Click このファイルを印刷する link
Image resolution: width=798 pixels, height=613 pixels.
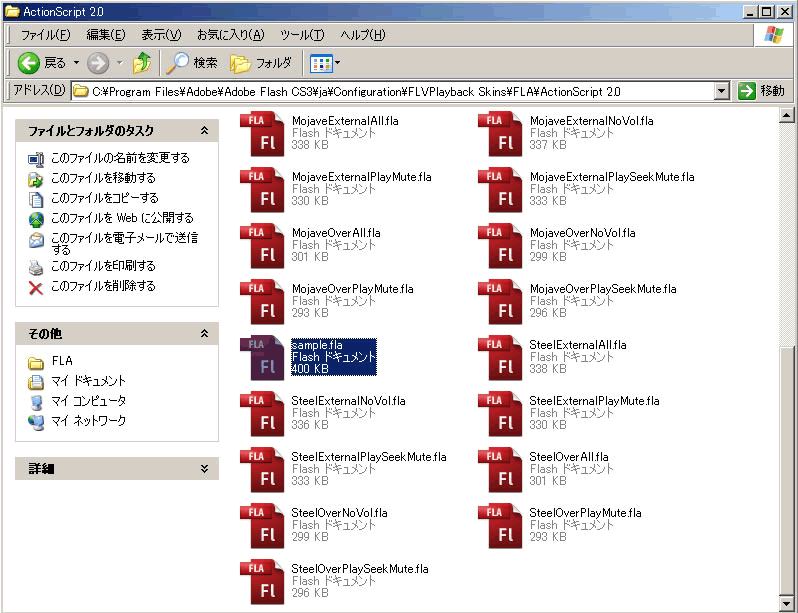pos(103,266)
